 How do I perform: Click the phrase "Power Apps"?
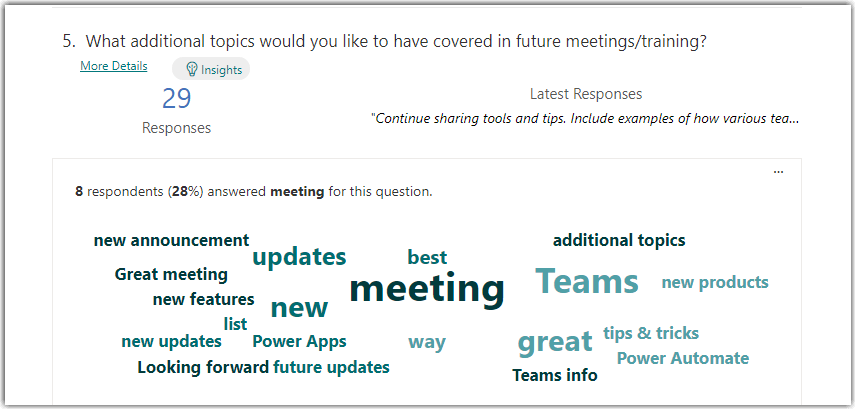point(299,341)
